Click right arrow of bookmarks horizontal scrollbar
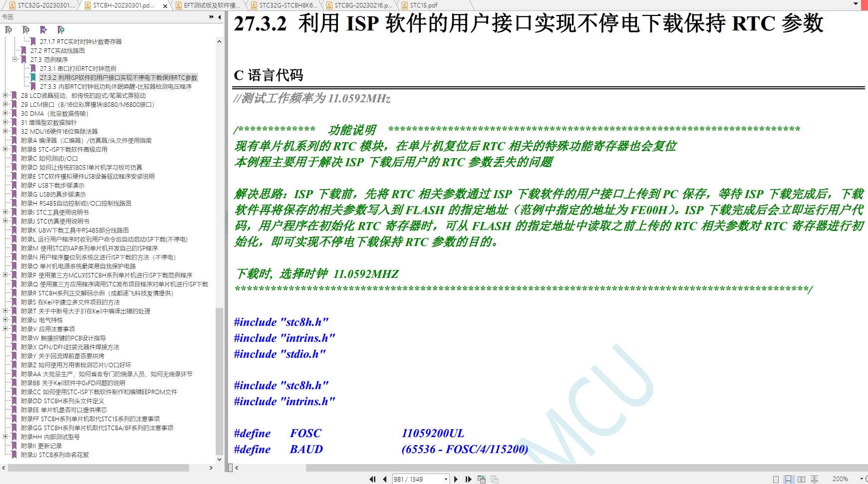 211,468
